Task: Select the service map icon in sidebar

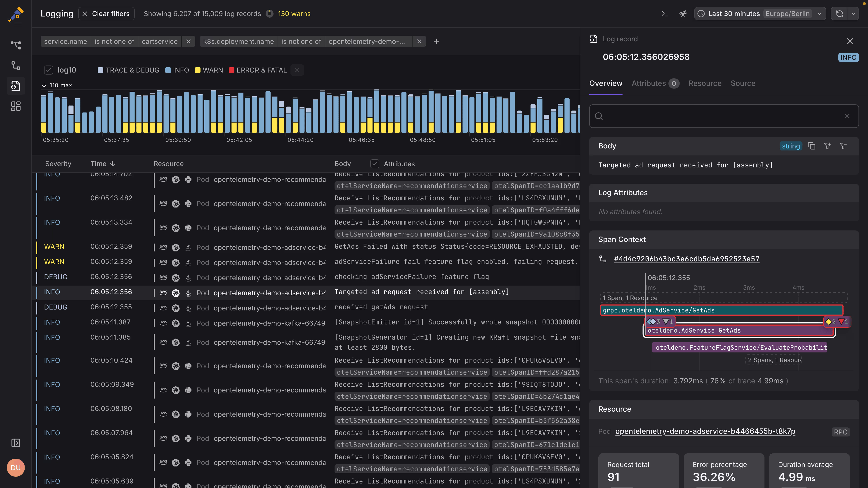Action: pyautogui.click(x=16, y=45)
